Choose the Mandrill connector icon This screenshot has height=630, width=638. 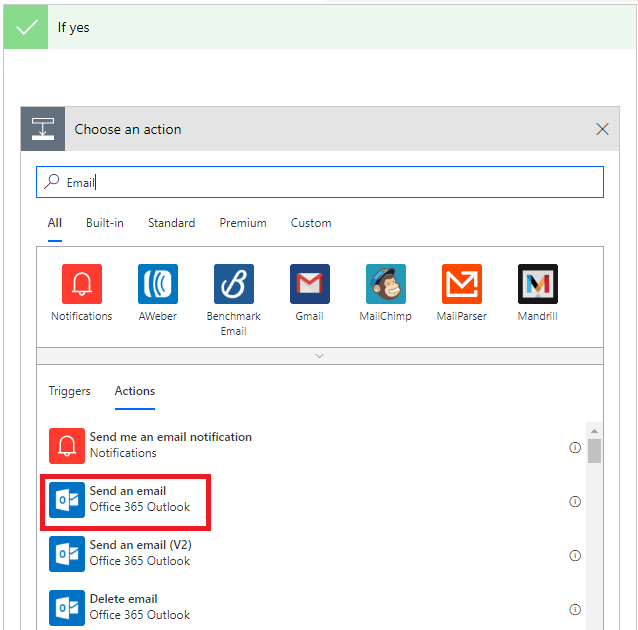(x=538, y=284)
